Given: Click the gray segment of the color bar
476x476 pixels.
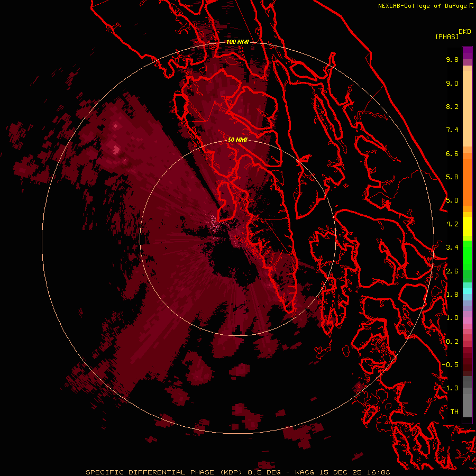Looking at the screenshot, I should point(467,397).
